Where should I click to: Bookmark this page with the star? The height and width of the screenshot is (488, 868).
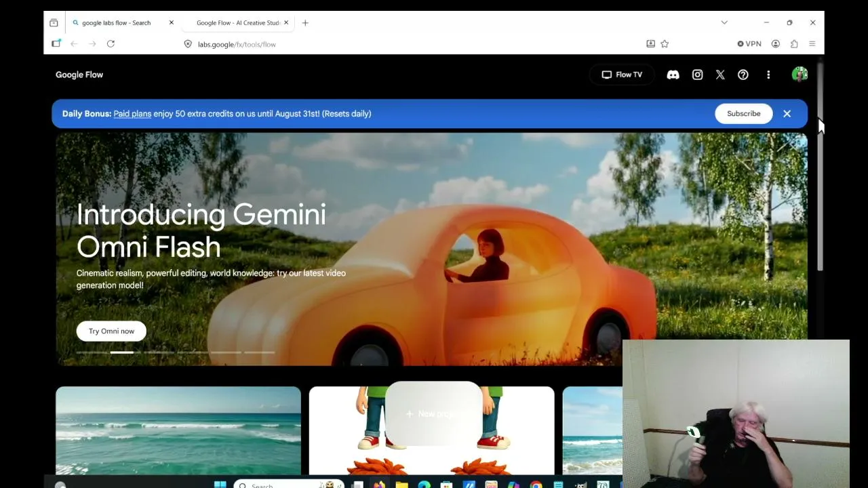[x=665, y=44]
